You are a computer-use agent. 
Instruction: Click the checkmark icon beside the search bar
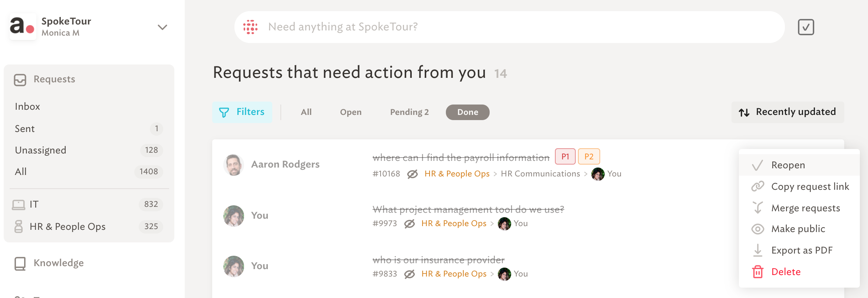click(806, 27)
